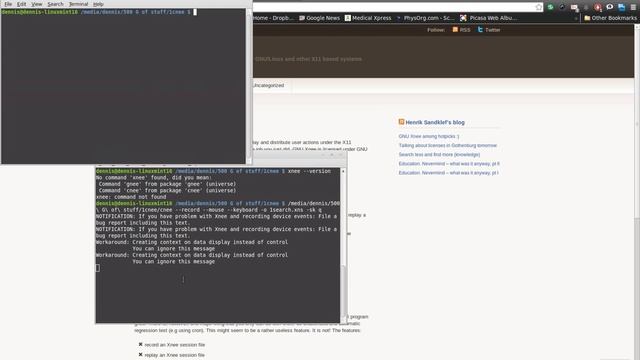Click the Medical Xpress bookmark favicon
The width and height of the screenshot is (640, 360).
click(348, 18)
